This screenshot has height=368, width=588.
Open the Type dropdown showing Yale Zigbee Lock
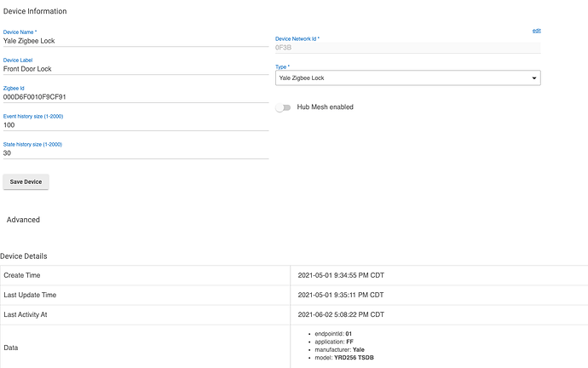pos(407,78)
